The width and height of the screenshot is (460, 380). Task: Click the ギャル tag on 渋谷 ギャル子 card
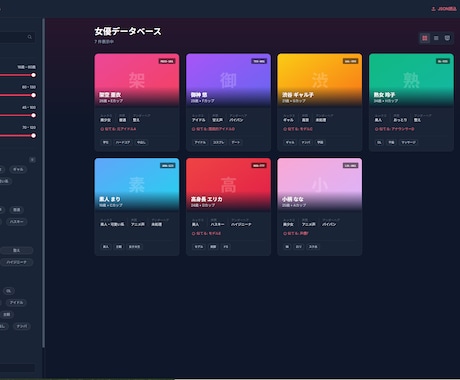pos(290,142)
